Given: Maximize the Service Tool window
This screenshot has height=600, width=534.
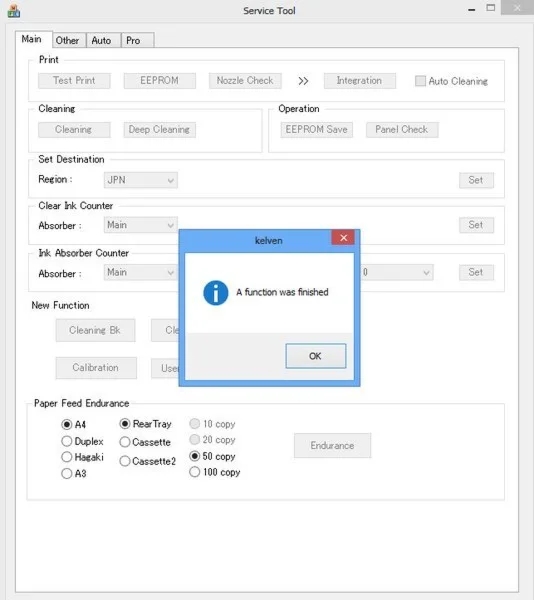Looking at the screenshot, I should 490,8.
